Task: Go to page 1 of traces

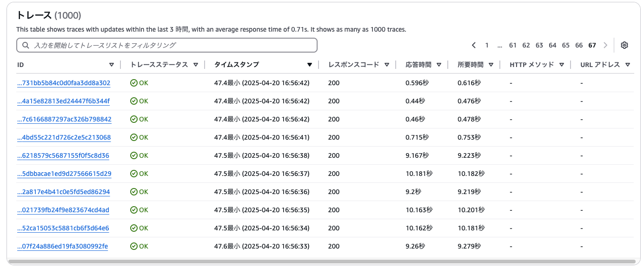Action: pos(487,45)
